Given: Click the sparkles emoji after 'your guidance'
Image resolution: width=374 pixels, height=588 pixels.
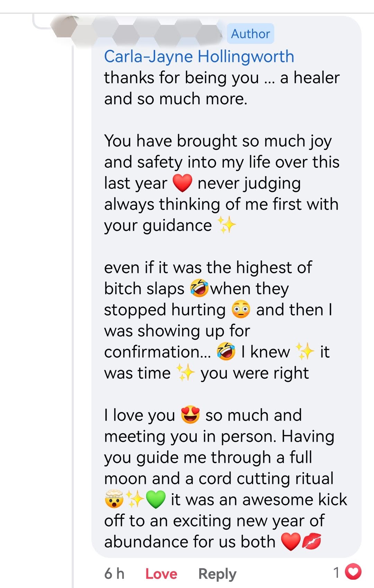Looking at the screenshot, I should point(226,225).
